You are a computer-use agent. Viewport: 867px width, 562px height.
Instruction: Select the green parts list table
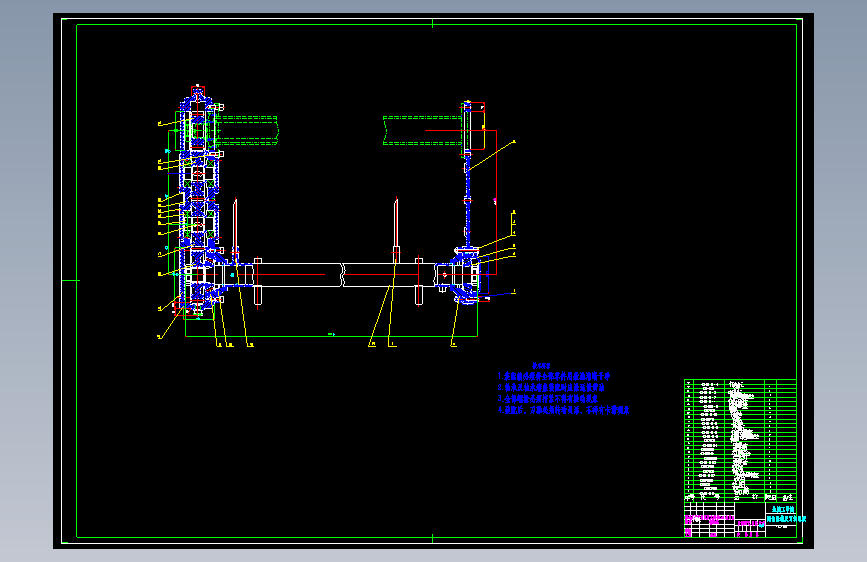pyautogui.click(x=740, y=440)
